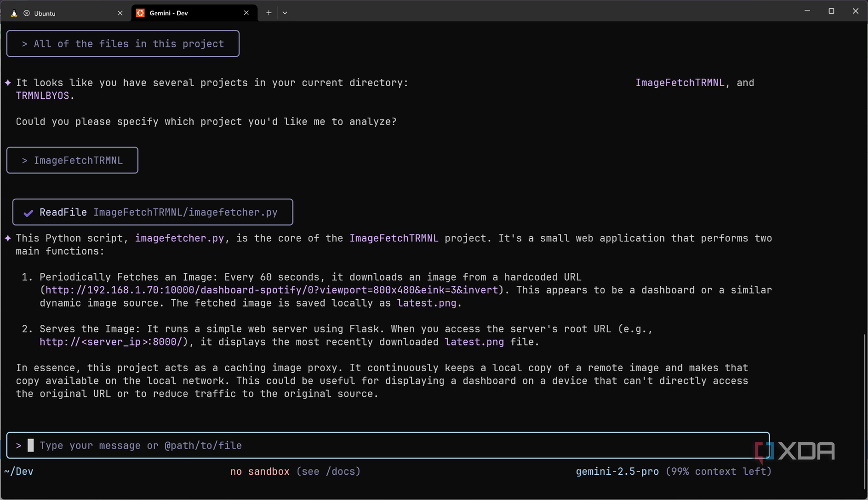Screen dimensions: 868x500
Task: Open a new terminal tab with the plus icon
Action: pyautogui.click(x=268, y=12)
